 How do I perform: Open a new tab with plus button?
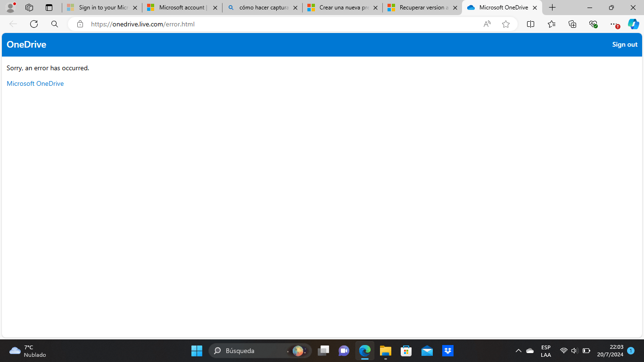pos(553,8)
